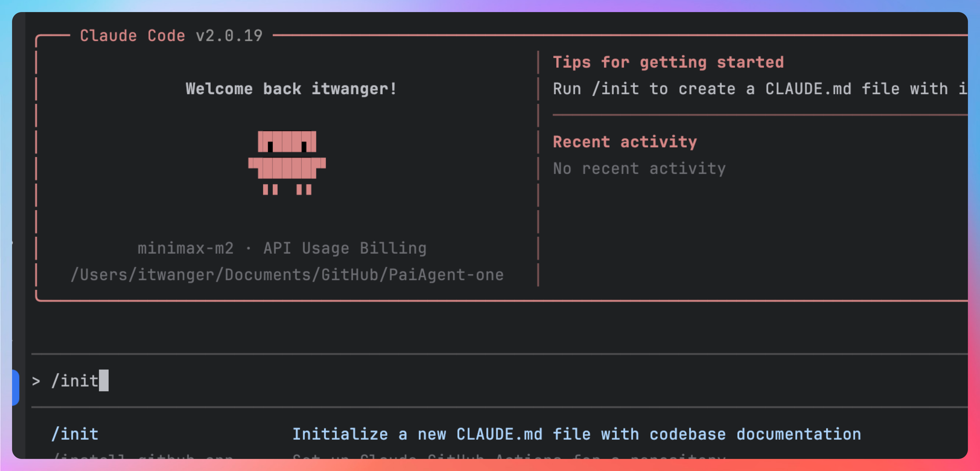Viewport: 980px width, 471px height.
Task: Select the partially visible /install-github-app suggestion
Action: coord(143,456)
